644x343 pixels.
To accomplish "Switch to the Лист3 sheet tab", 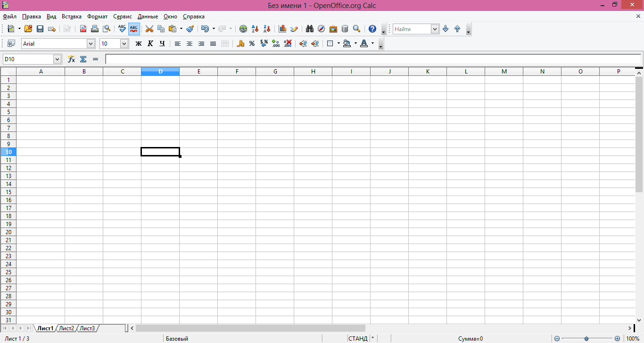I will tap(87, 328).
